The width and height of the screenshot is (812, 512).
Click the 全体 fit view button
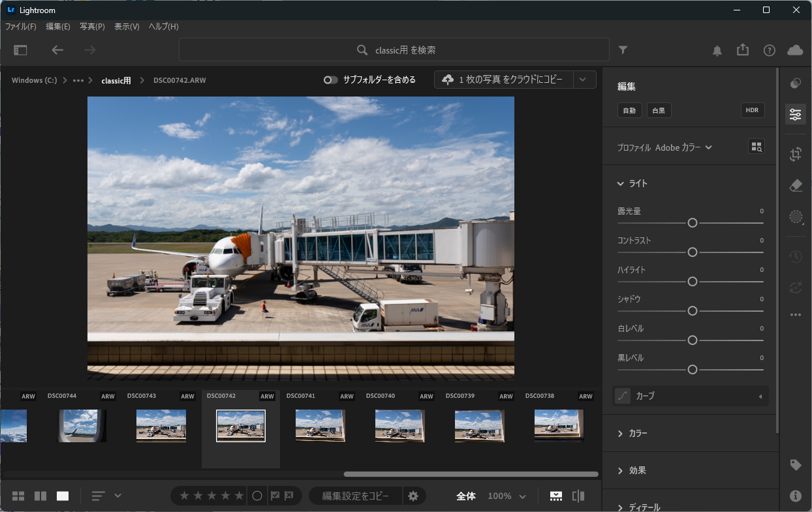coord(465,496)
